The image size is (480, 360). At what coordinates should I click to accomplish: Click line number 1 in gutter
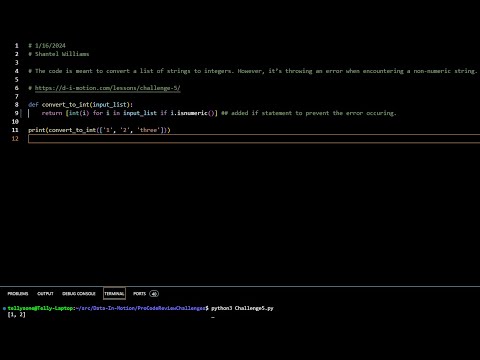[17, 46]
